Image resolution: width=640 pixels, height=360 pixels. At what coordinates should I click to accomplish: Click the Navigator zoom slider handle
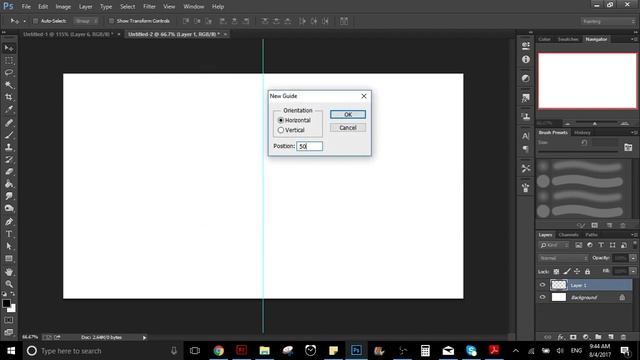(x=595, y=123)
